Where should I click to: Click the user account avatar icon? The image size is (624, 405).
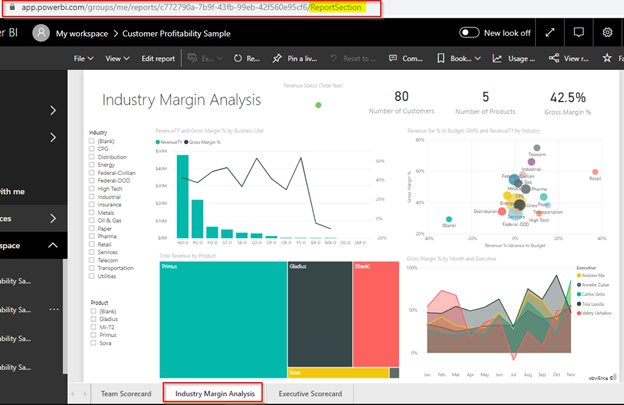coord(41,33)
